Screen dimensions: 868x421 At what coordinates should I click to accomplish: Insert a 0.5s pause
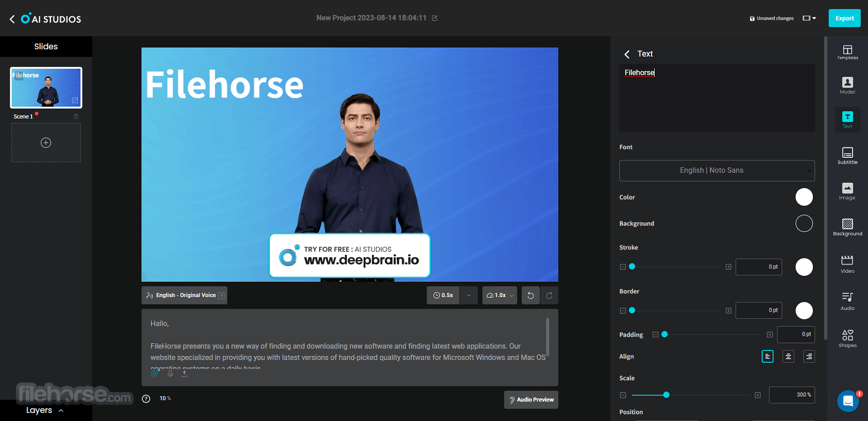[x=444, y=295]
